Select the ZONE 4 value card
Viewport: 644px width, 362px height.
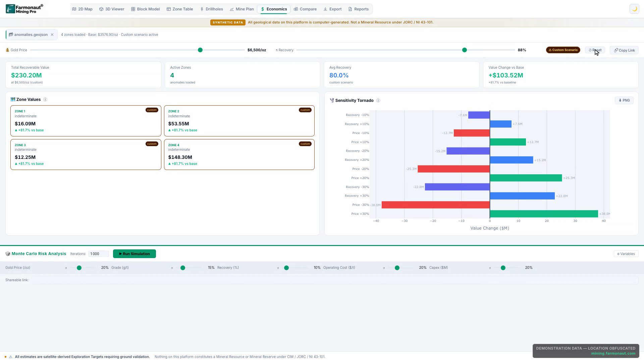pos(239,155)
